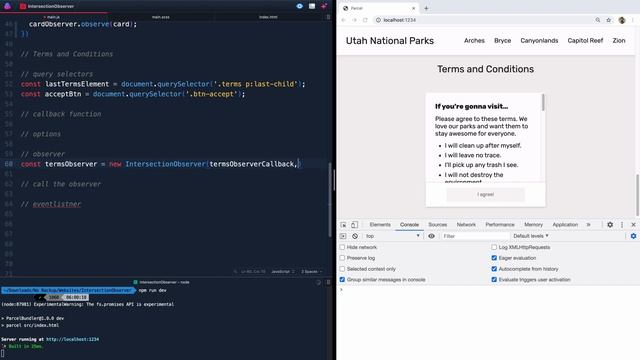Enable Selected context only checkbox
Viewport: 640px width, 360px height.
click(342, 269)
